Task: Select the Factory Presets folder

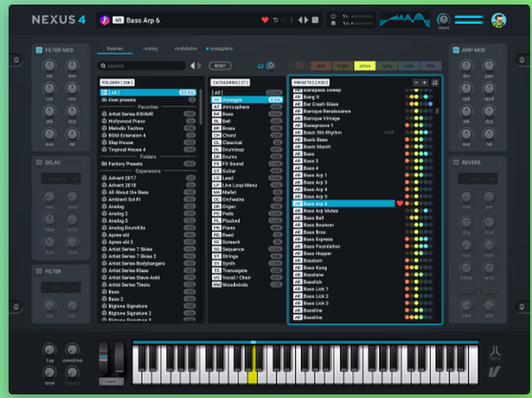Action: (x=148, y=164)
